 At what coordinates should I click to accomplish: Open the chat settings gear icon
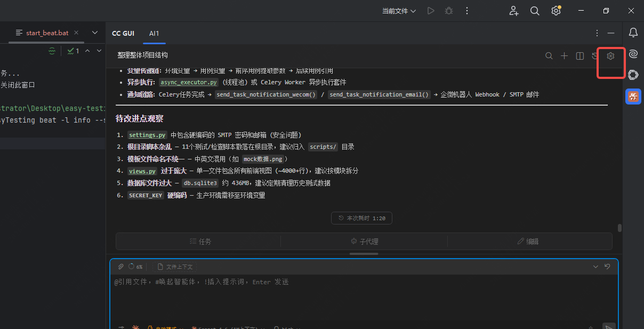tap(610, 56)
